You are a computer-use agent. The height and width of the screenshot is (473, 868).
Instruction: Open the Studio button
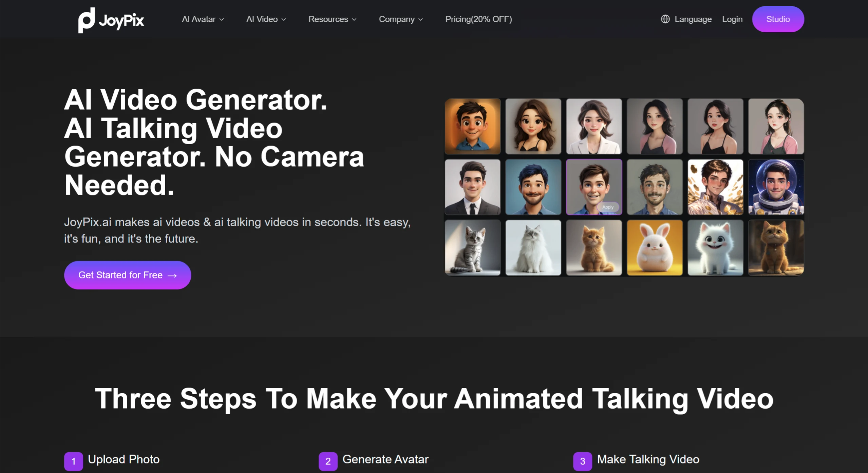tap(778, 19)
